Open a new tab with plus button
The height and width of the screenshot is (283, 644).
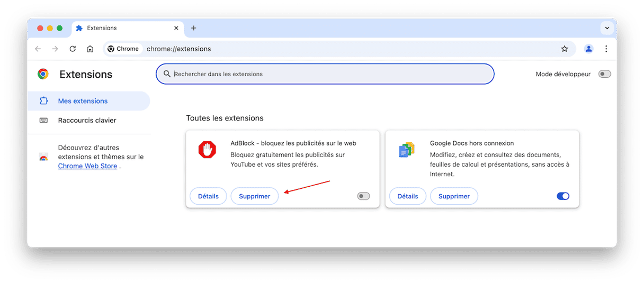click(x=194, y=28)
